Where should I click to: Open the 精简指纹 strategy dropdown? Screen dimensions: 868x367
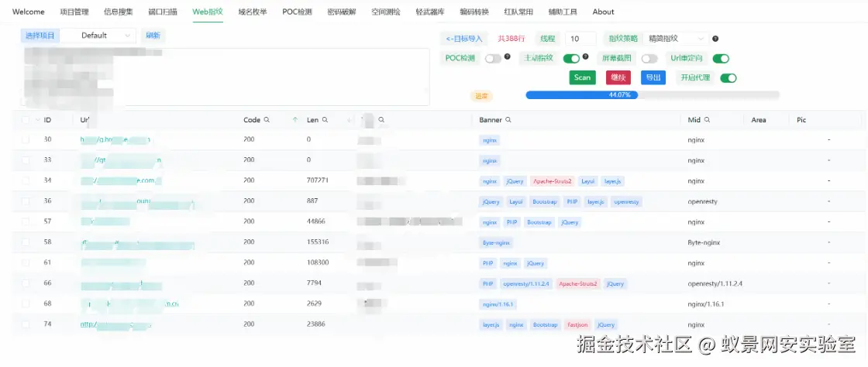coord(676,39)
